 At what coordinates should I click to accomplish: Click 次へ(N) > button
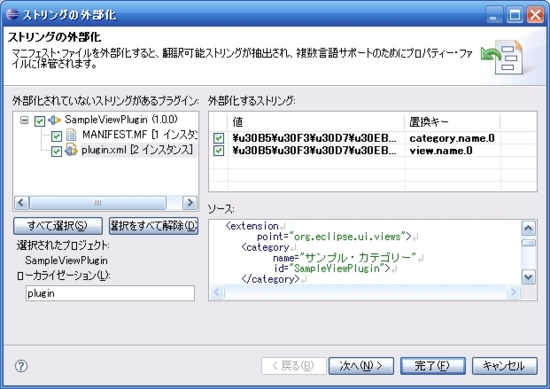(x=361, y=366)
